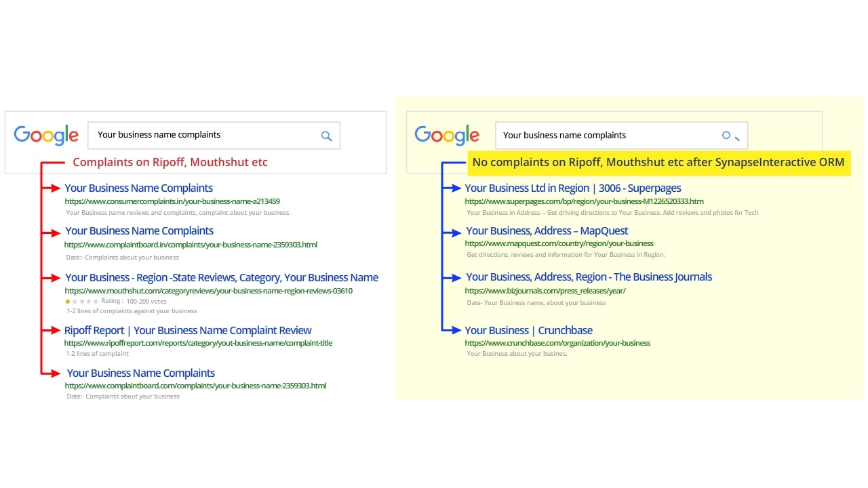Click the right Google logo
This screenshot has height=488, width=868.
point(447,135)
